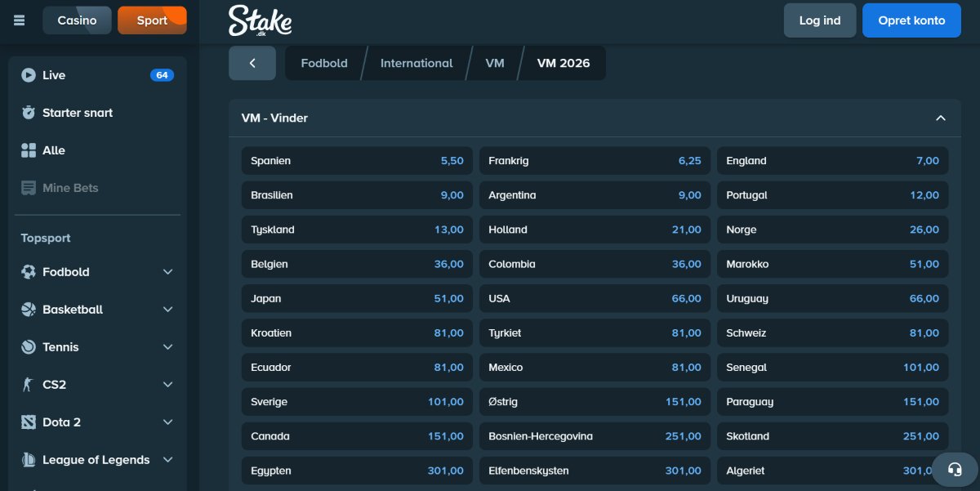Choose Marokko odds 51,00
Screen dimensions: 980x491
pos(833,264)
